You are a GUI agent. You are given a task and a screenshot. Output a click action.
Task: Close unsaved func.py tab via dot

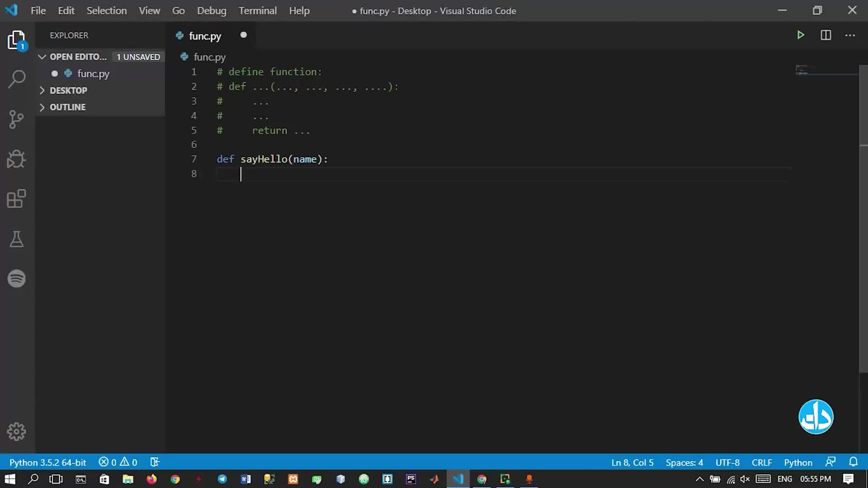pos(243,35)
